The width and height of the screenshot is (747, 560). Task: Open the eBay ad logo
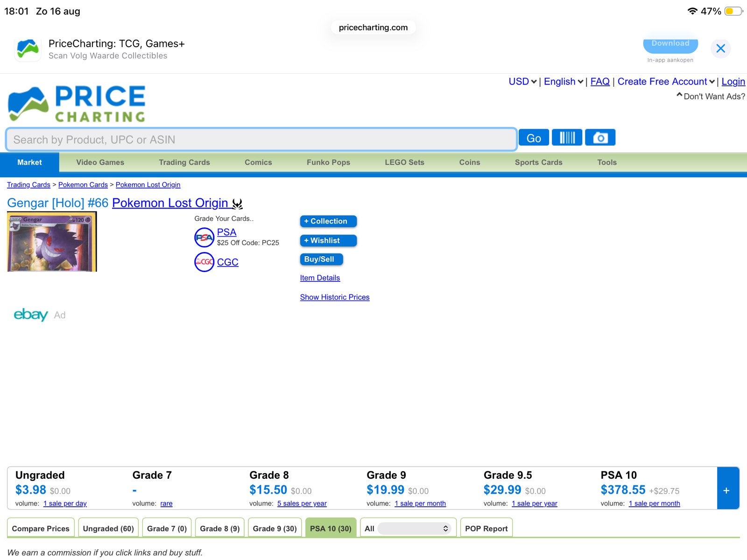coord(31,315)
